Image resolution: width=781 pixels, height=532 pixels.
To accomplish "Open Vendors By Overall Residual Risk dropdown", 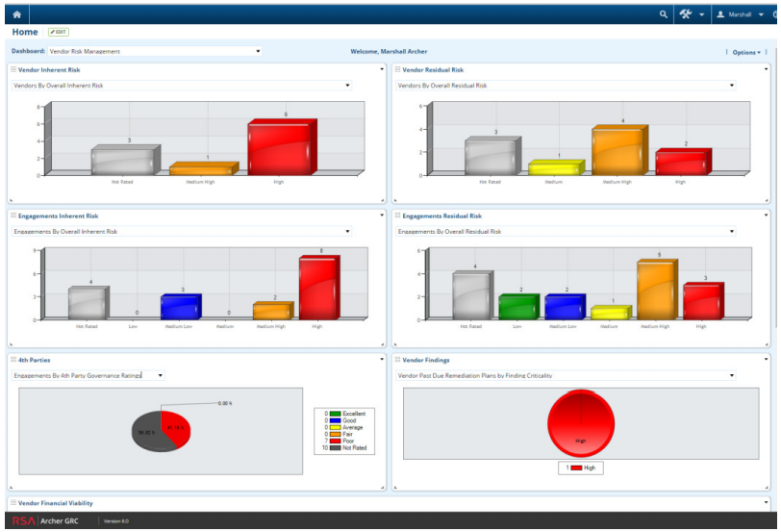I will pos(566,86).
